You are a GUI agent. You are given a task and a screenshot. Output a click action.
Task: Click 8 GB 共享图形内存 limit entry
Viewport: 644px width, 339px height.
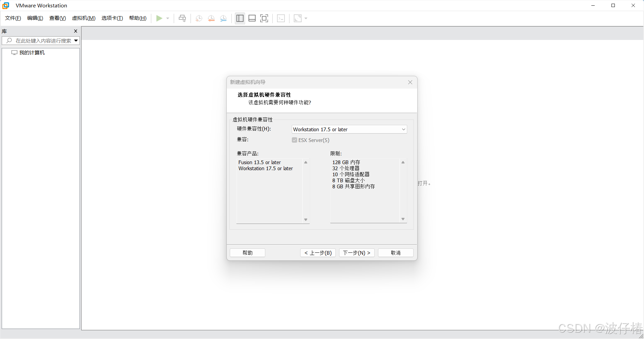click(x=354, y=187)
